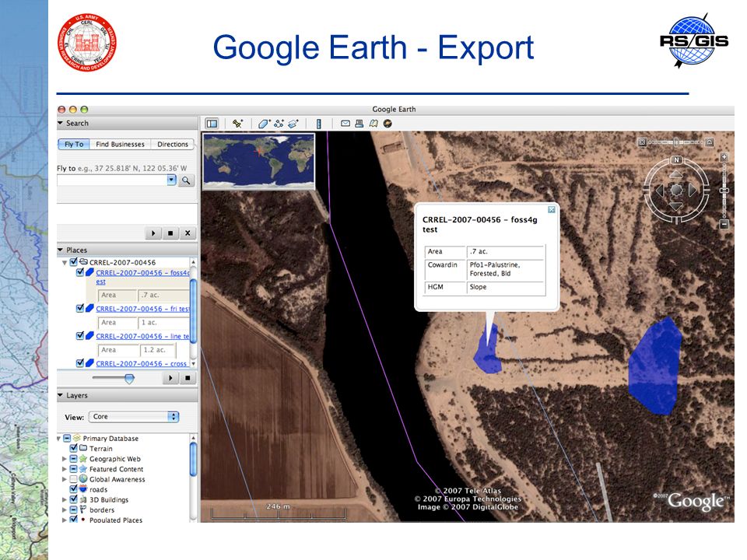Select the Add Image Overlay tool
The image size is (747, 560).
[293, 124]
